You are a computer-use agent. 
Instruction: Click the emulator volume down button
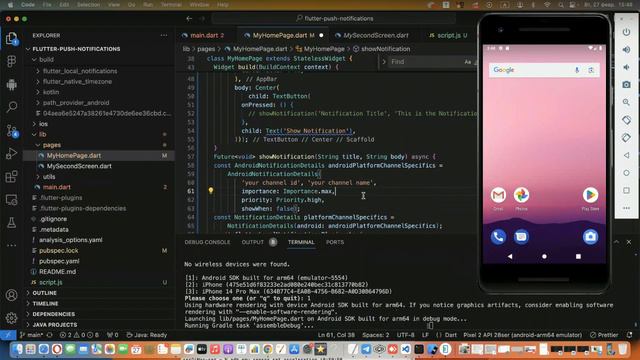pos(626,67)
